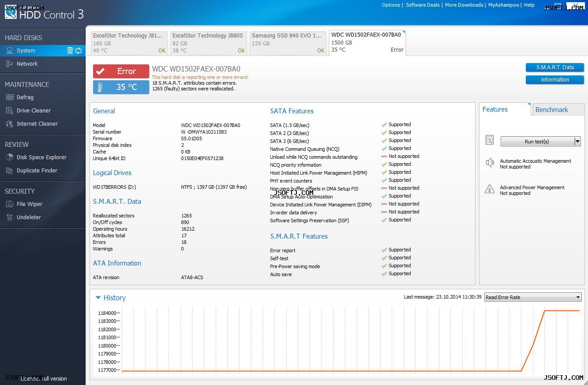The width and height of the screenshot is (588, 385).
Task: Click the Drive Cleaner icon
Action: (9, 111)
